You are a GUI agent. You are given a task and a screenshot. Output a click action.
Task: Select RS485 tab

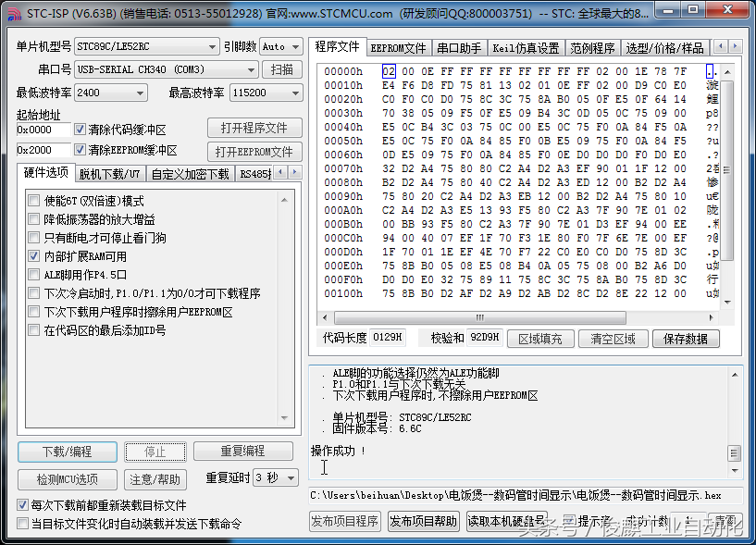click(255, 174)
